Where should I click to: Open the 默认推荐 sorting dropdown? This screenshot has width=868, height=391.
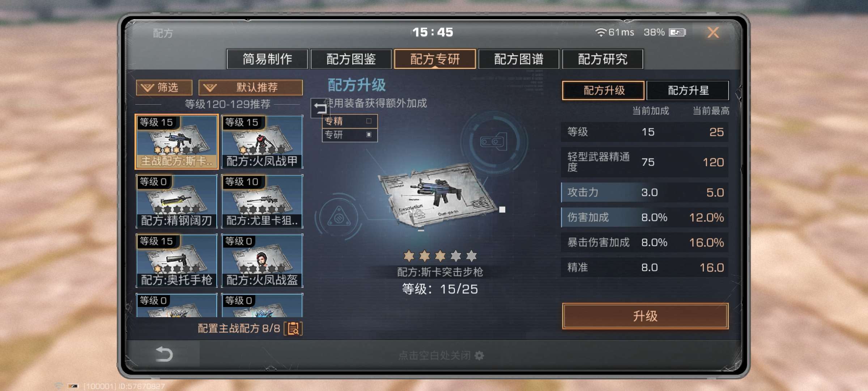coord(251,88)
